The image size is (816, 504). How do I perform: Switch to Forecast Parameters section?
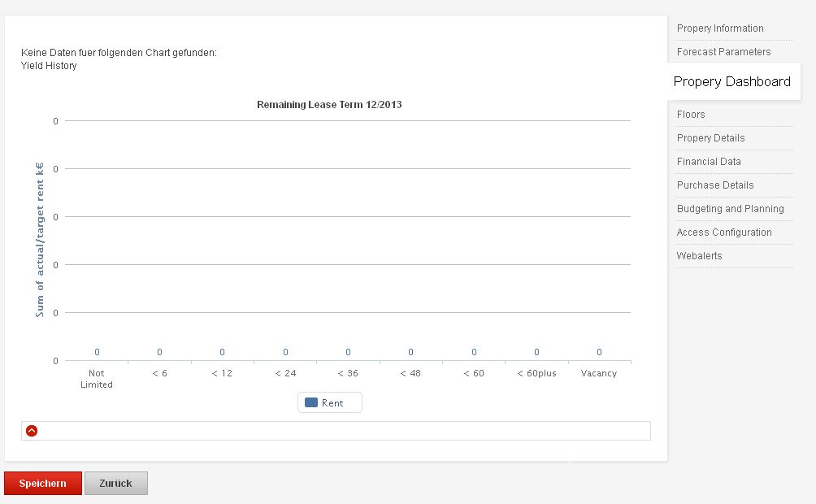pos(723,52)
